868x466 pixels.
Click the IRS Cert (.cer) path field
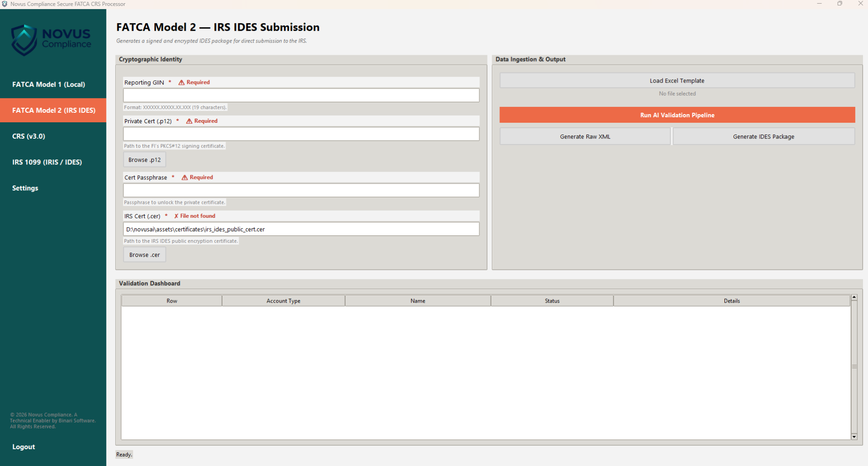click(301, 229)
